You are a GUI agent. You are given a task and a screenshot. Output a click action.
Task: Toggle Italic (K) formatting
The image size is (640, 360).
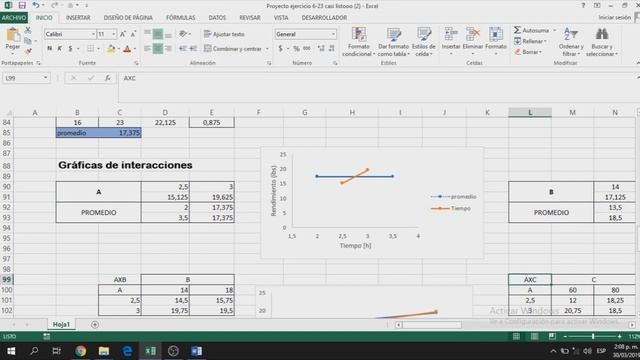[60, 49]
